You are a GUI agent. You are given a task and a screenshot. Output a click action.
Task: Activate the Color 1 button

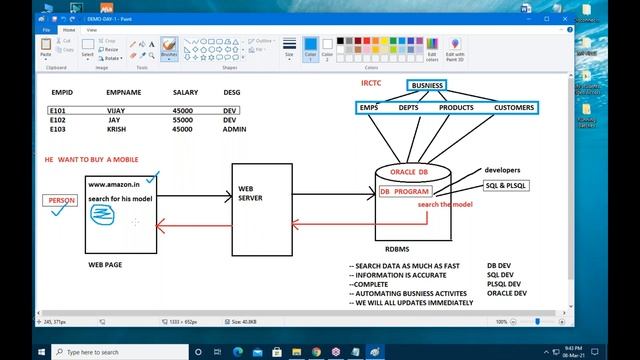(x=311, y=49)
